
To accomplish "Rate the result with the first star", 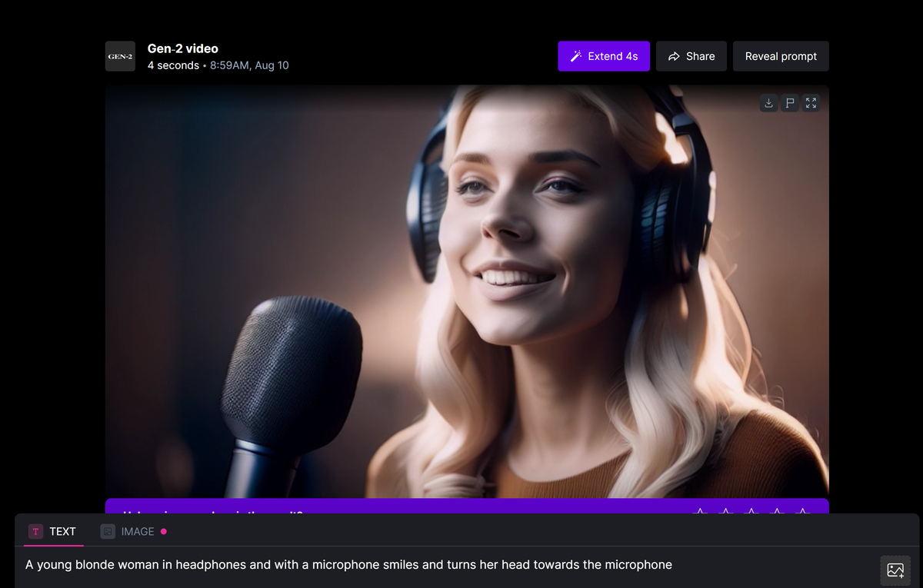I will tap(700, 510).
